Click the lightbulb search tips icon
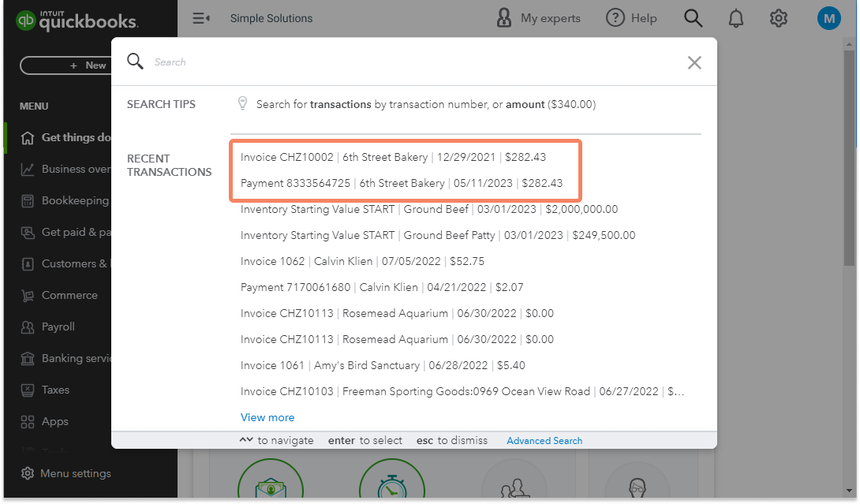 point(242,103)
